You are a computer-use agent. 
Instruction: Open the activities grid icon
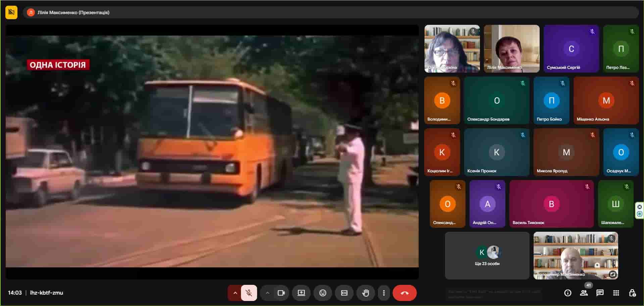click(616, 293)
